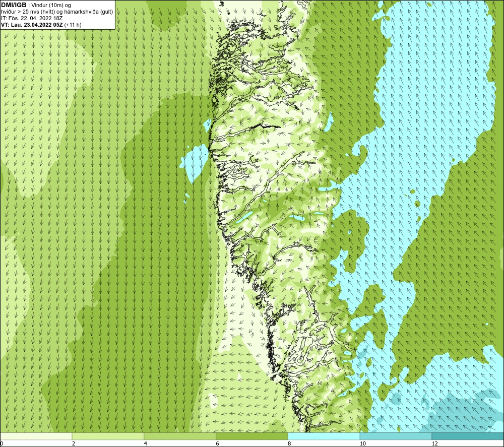504x447 pixels.
Task: Click the 12+ m/s dark teal swatch
Action: (x=468, y=436)
